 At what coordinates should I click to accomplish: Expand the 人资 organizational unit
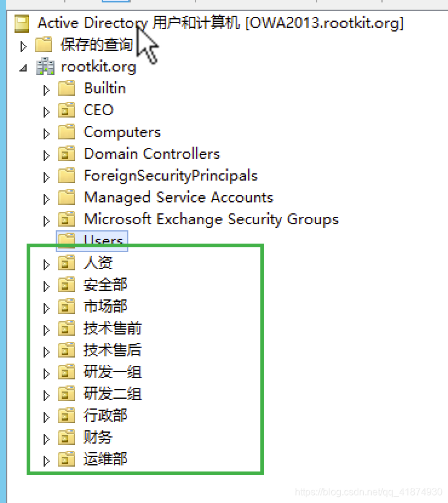pos(47,265)
